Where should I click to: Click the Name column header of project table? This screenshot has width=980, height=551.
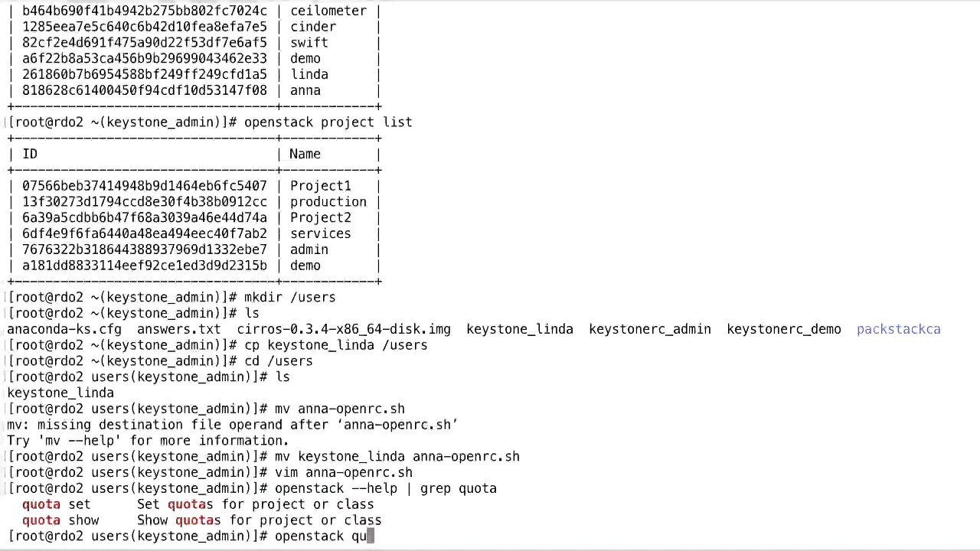(305, 155)
